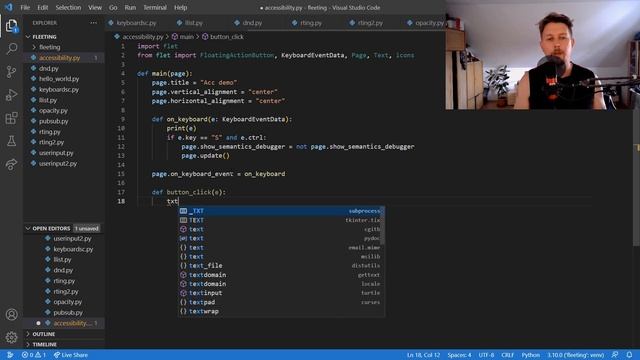Screen dimensions: 640x360
Task: Click the feedback icon in status bar
Action: pos(615,355)
